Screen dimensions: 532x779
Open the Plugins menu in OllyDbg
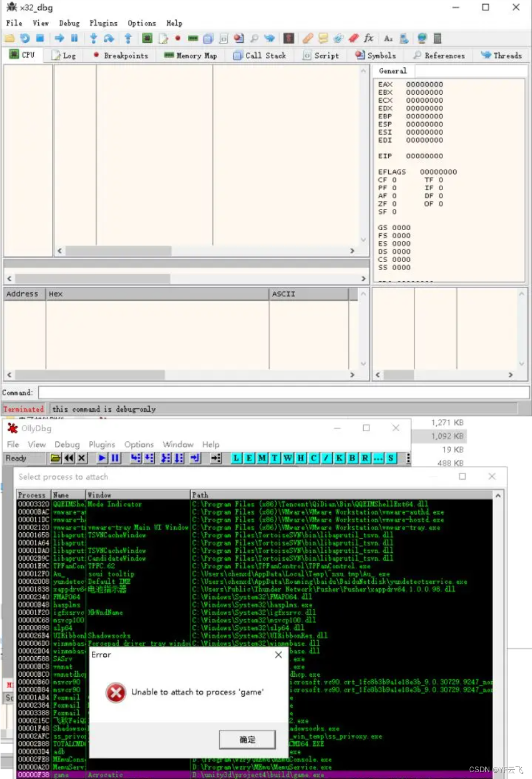tap(102, 444)
